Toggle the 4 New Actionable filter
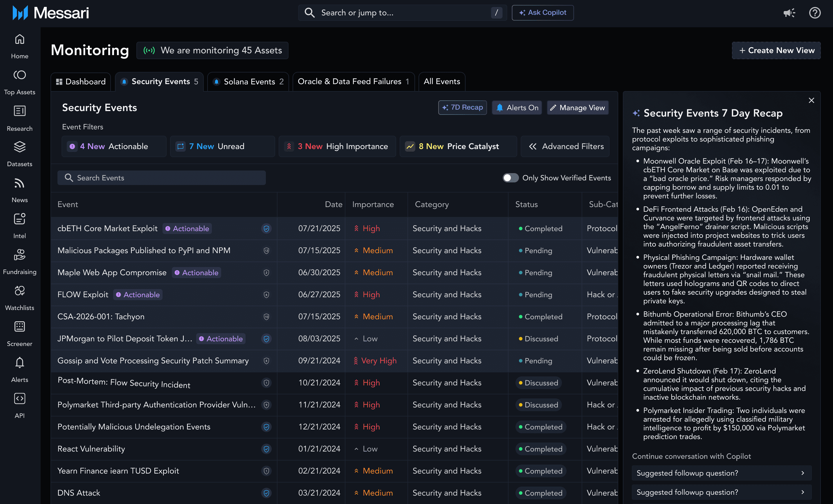This screenshot has width=833, height=504. [114, 146]
